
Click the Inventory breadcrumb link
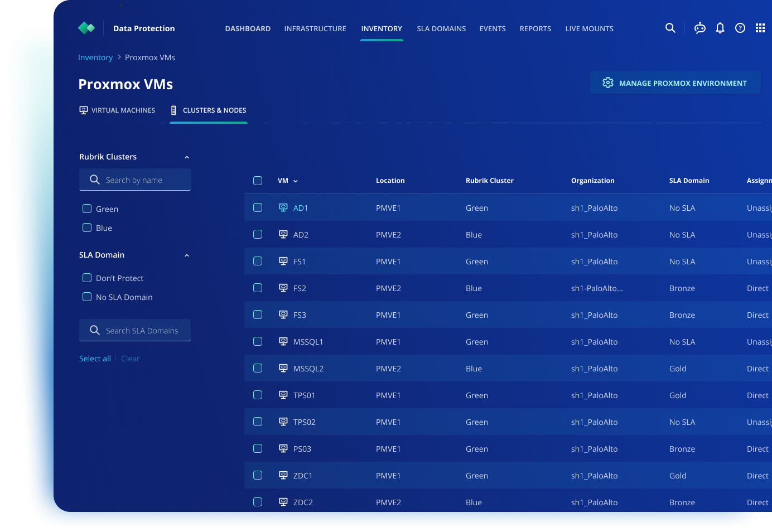(95, 57)
